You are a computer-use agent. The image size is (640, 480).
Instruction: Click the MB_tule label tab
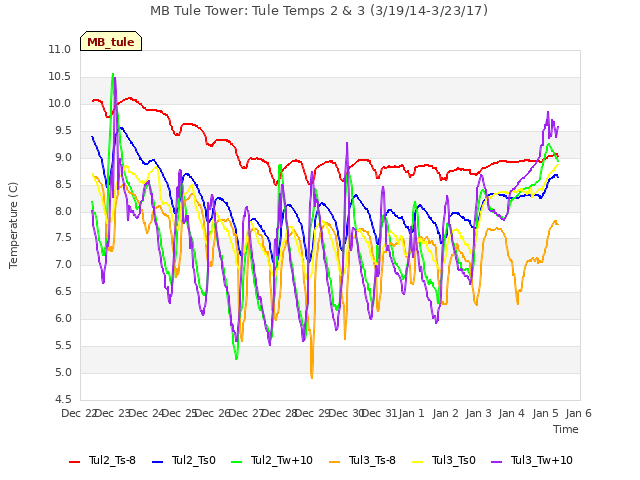point(111,42)
